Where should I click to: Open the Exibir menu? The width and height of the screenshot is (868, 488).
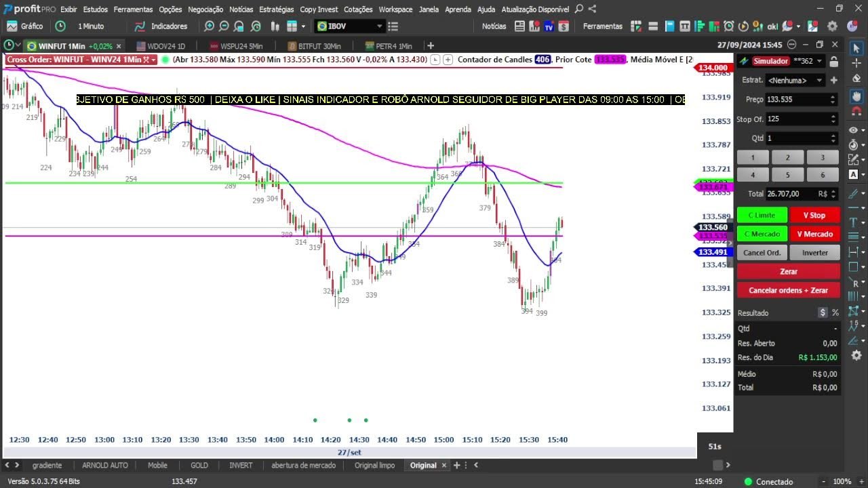point(68,9)
